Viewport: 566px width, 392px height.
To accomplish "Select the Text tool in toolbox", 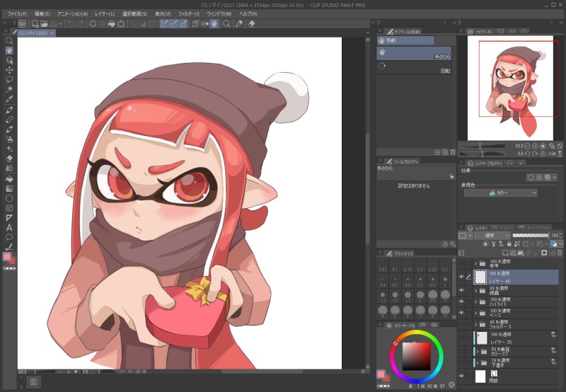I will pos(9,227).
